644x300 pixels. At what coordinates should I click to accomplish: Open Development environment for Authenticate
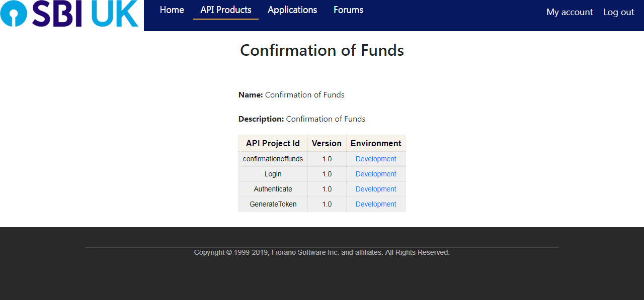pos(376,189)
